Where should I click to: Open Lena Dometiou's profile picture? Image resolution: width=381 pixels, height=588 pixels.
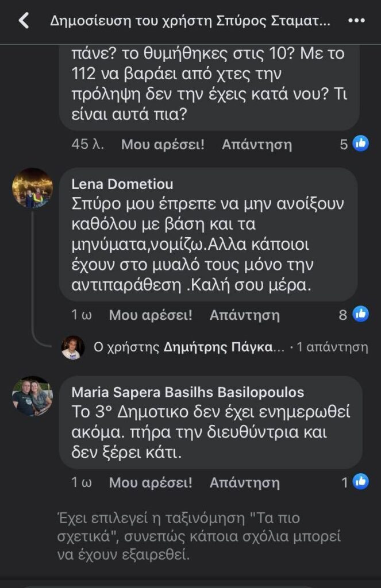[x=33, y=188]
